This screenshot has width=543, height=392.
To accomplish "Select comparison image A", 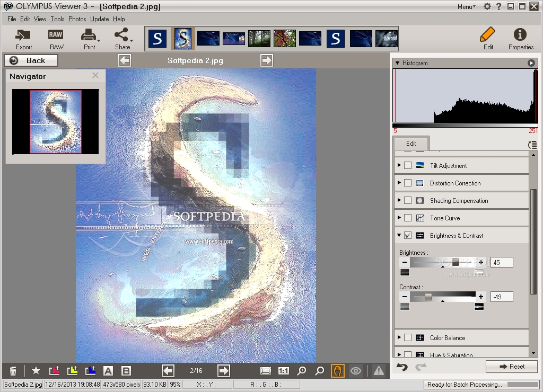I will (x=108, y=371).
